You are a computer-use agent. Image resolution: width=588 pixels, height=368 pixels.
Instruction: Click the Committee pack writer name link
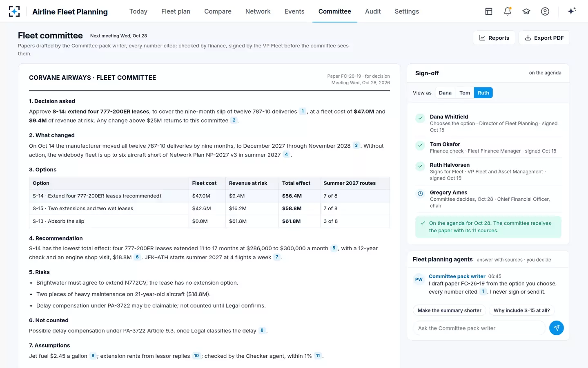click(x=457, y=276)
